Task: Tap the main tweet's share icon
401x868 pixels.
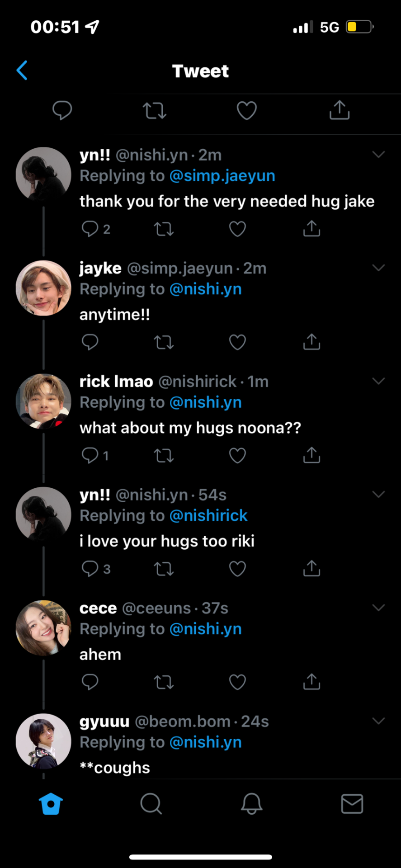Action: coord(340,110)
